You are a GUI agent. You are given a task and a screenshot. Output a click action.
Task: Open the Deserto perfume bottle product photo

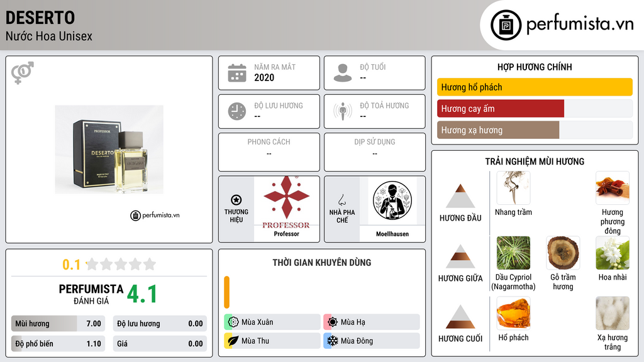109,150
